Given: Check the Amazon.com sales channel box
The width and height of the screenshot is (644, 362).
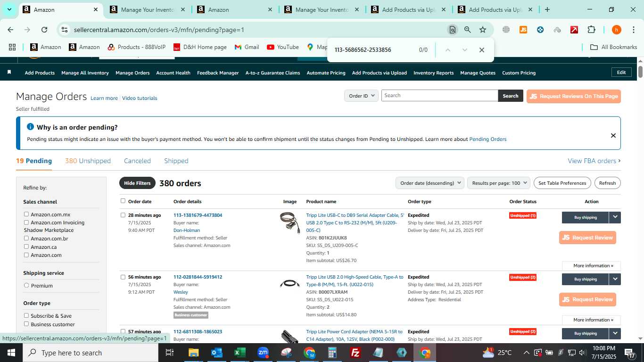Looking at the screenshot, I should 26,255.
